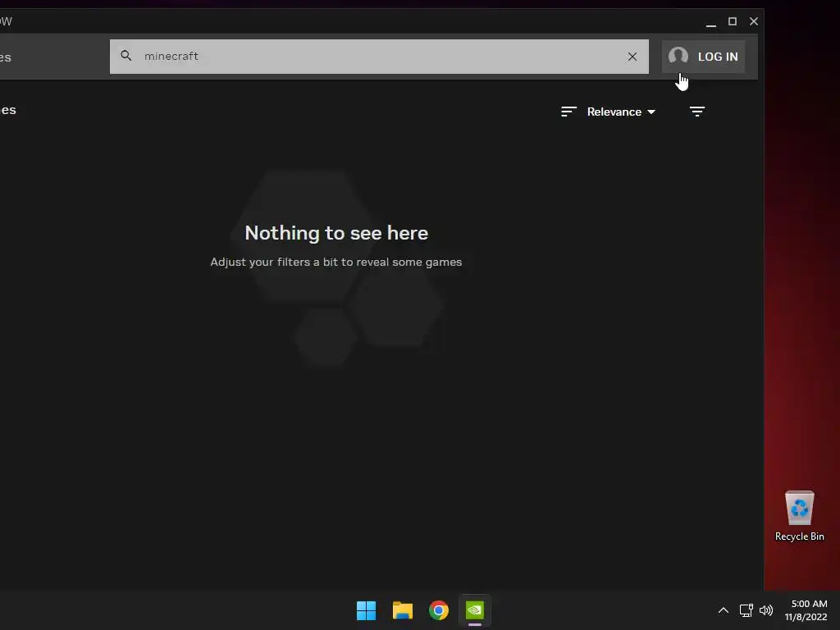Open File Explorer from the taskbar
840x630 pixels.
pos(402,610)
